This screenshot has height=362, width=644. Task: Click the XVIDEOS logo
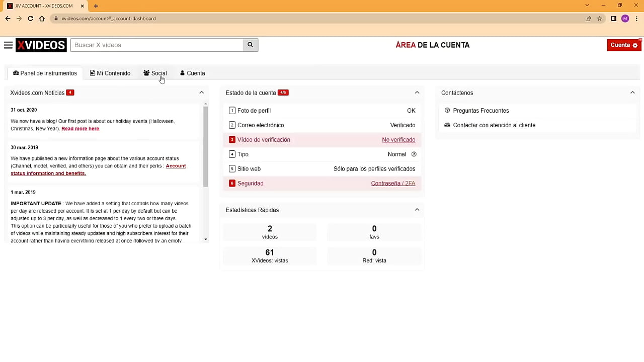pyautogui.click(x=41, y=45)
